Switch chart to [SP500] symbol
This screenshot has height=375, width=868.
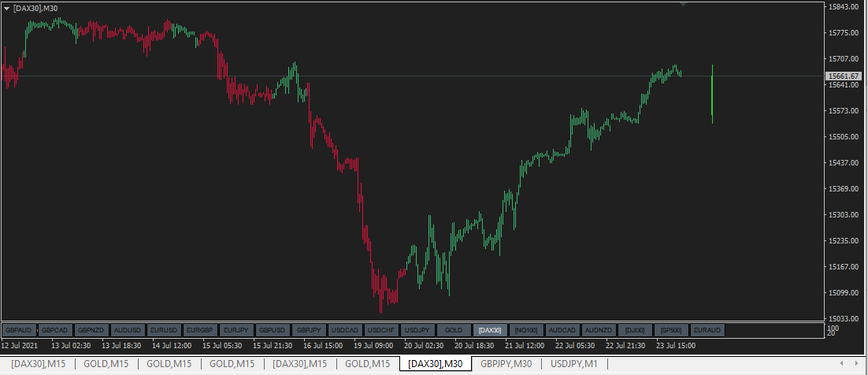point(671,330)
